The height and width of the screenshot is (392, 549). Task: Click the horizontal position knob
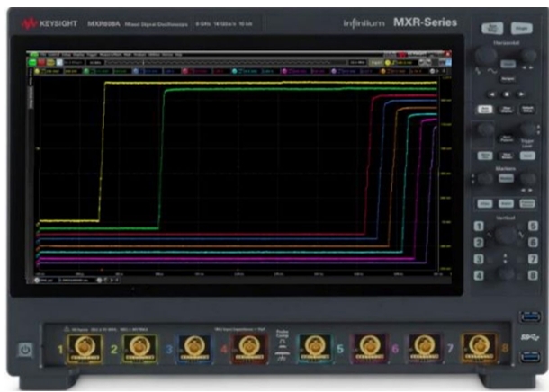click(528, 56)
